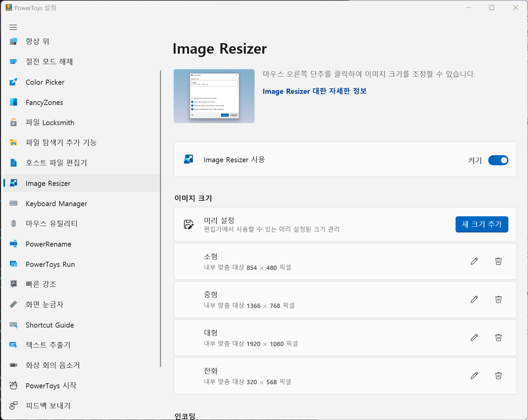Select the 전화 320 × 568 preset row
This screenshot has height=420, width=528.
pyautogui.click(x=345, y=376)
